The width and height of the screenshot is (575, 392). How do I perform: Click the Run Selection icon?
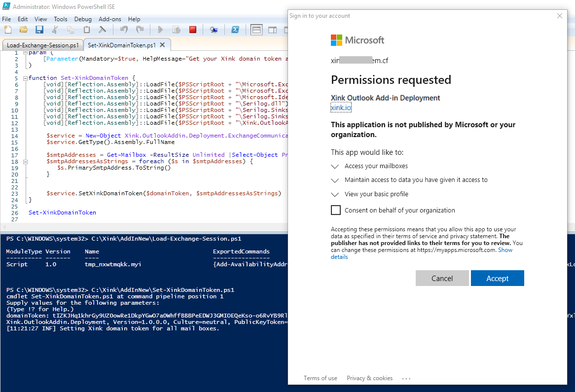177,30
